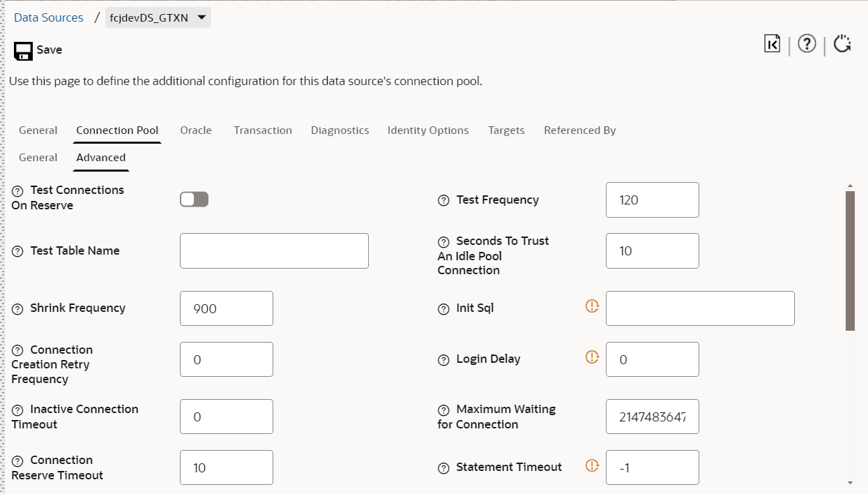Click restart-required icon beside Statement Timeout
868x494 pixels.
click(x=593, y=465)
